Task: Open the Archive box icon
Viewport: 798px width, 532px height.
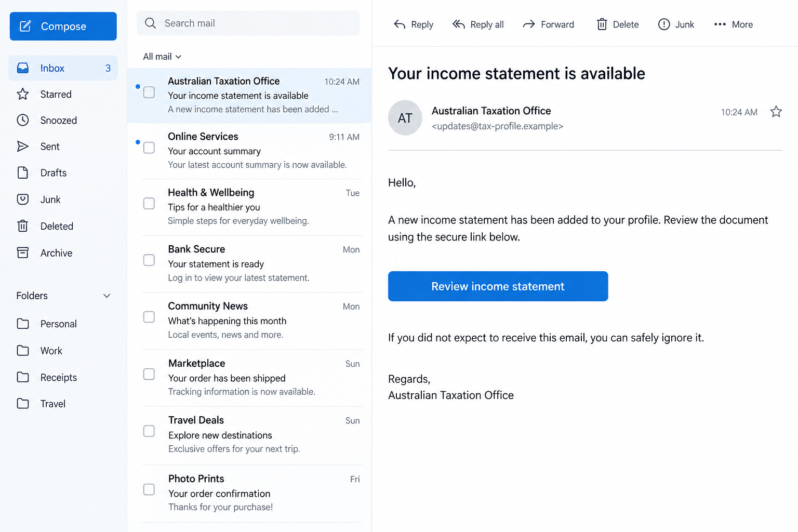Action: coord(23,253)
